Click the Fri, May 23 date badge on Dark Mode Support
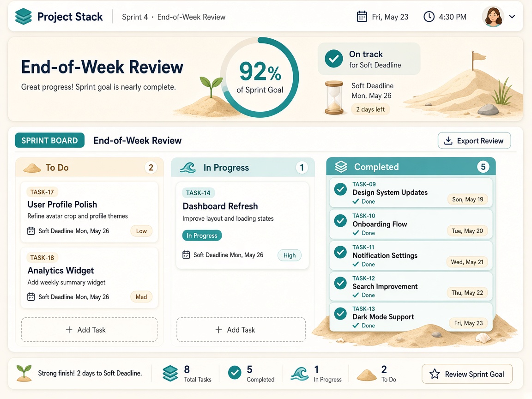This screenshot has height=399, width=532. [469, 323]
